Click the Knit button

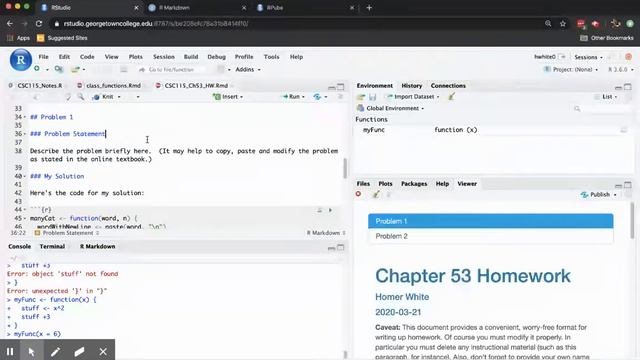point(104,97)
